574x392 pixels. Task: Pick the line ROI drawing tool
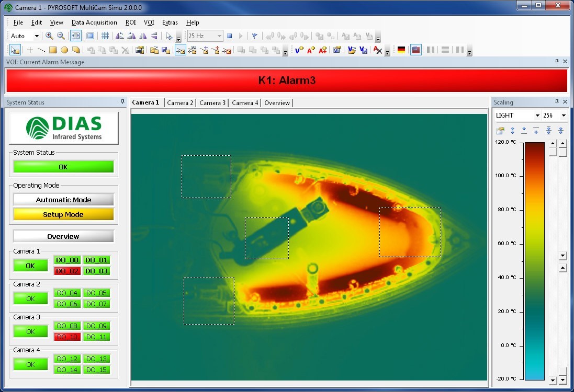point(41,50)
